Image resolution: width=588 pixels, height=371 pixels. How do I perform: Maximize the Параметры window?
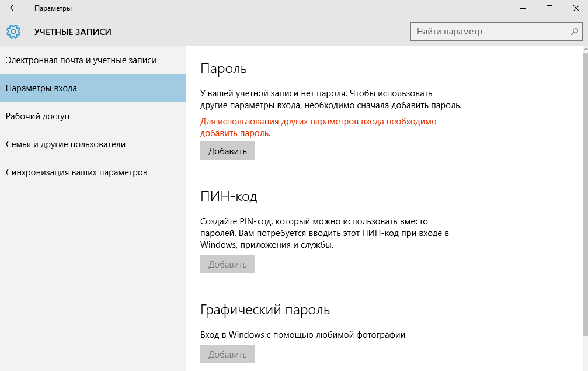coord(549,8)
